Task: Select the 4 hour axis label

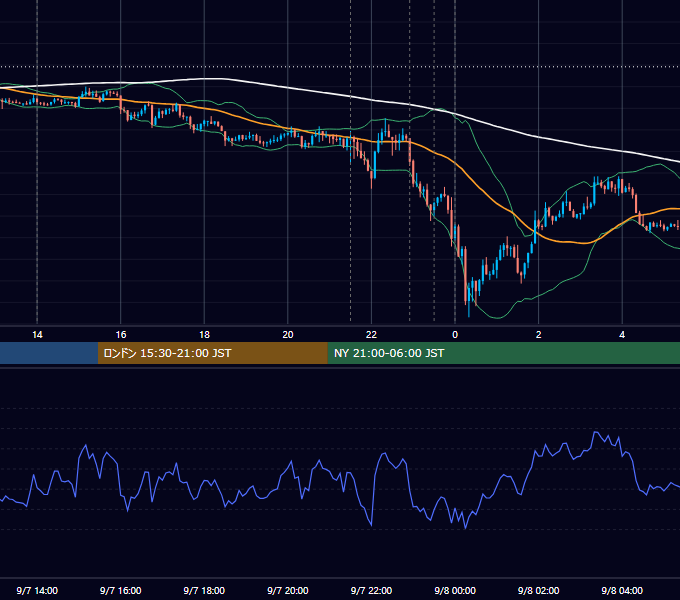Action: [x=622, y=335]
